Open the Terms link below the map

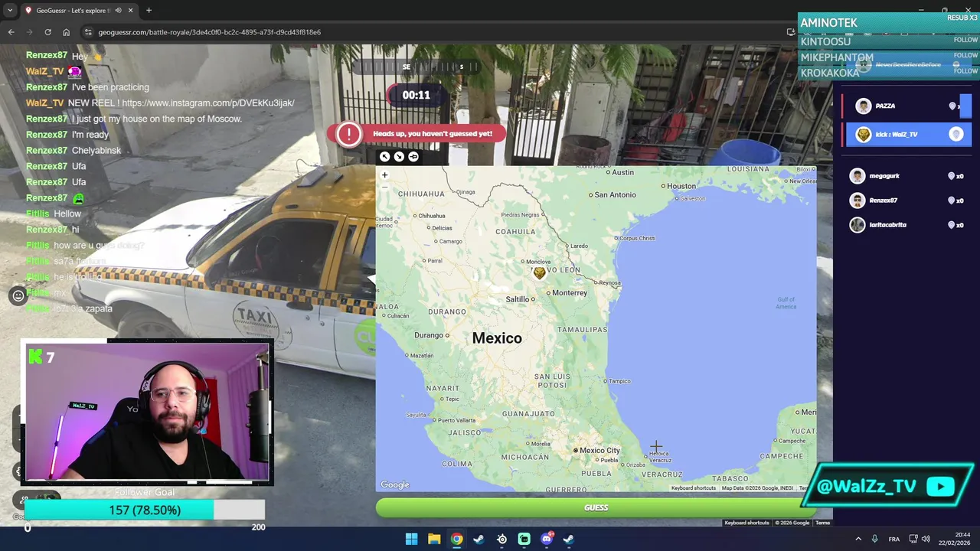coord(822,523)
